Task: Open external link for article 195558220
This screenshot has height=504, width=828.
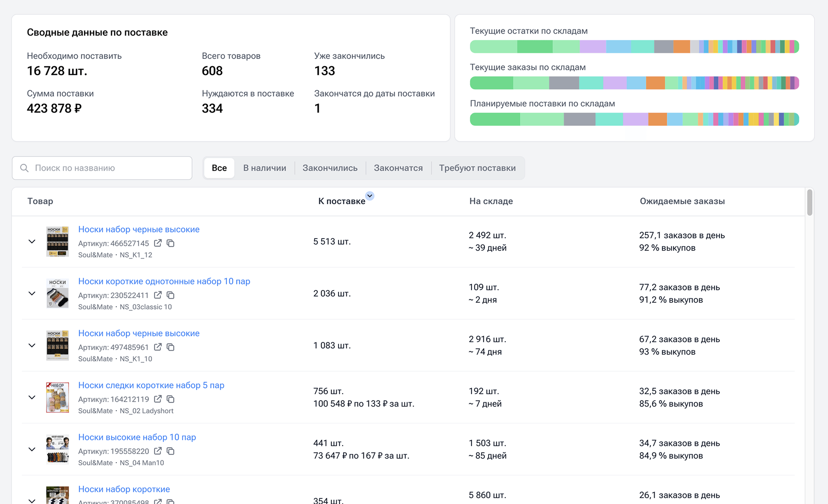Action: tap(158, 451)
